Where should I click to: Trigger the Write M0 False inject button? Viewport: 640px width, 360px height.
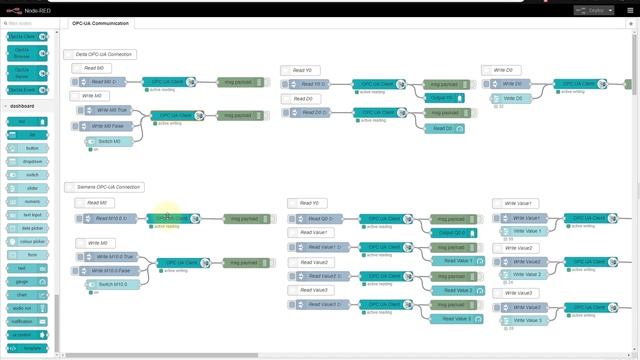[75, 126]
